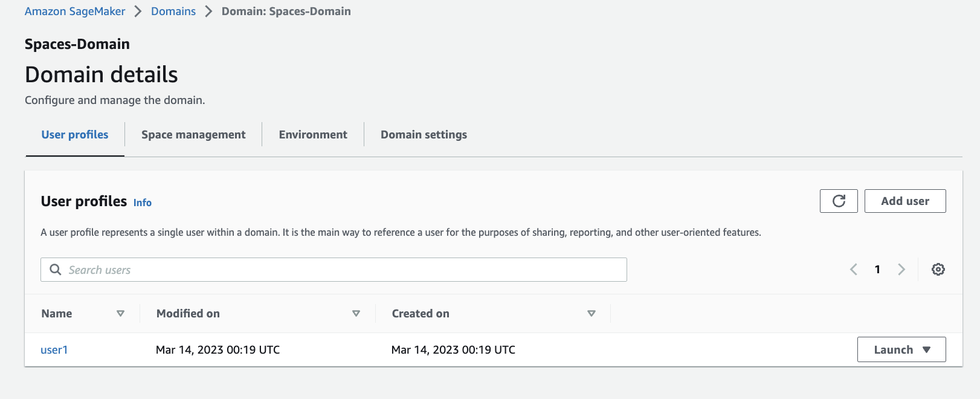Open the user1 profile link

point(54,350)
